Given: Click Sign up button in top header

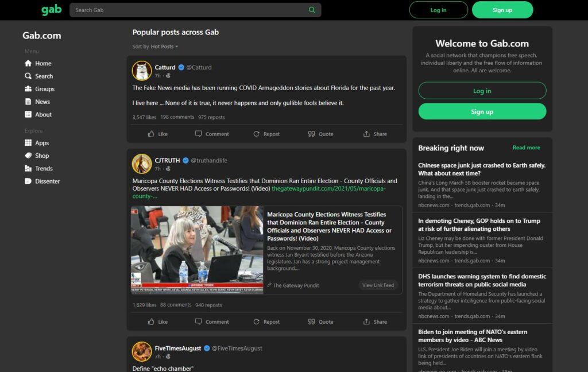Looking at the screenshot, I should (502, 10).
